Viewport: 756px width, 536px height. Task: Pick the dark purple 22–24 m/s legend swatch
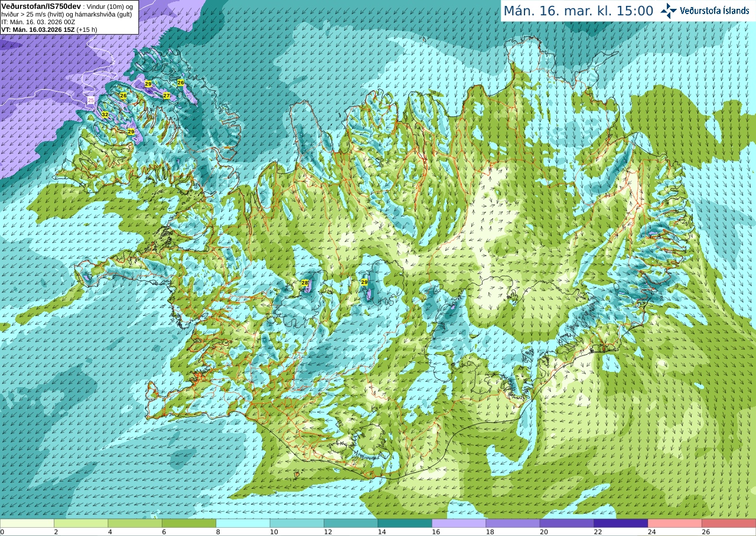click(x=621, y=523)
